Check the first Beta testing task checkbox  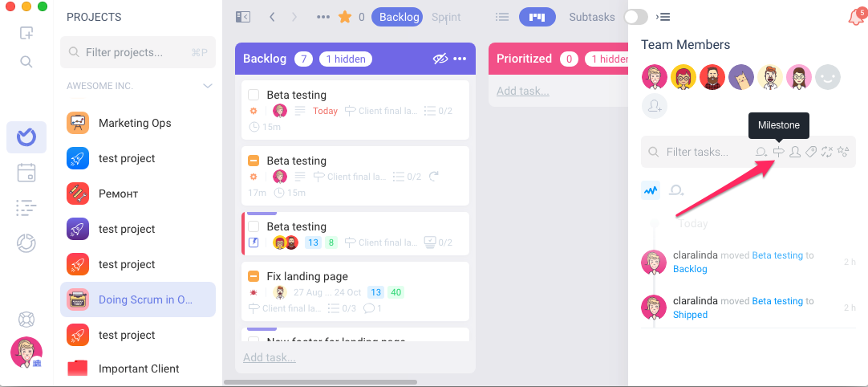[254, 95]
